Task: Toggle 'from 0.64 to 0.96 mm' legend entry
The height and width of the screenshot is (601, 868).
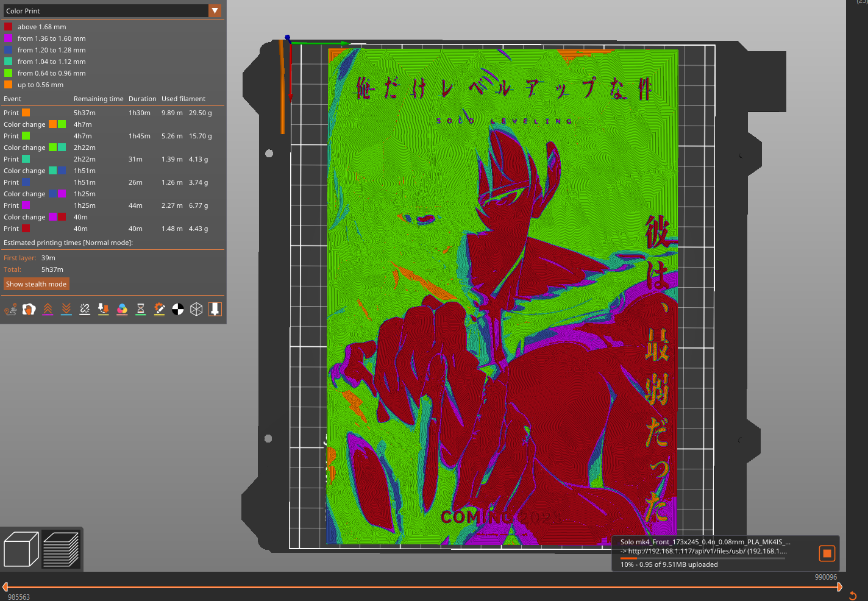Action: tap(44, 73)
